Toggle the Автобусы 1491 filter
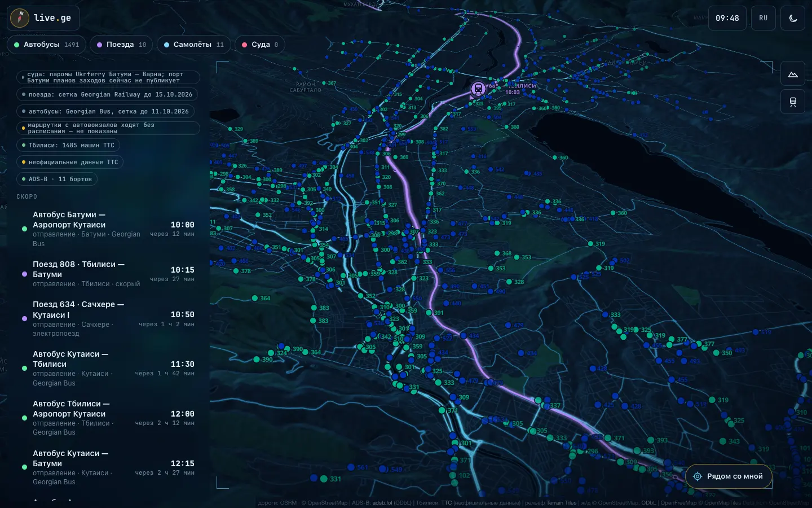This screenshot has height=508, width=812. tap(47, 45)
